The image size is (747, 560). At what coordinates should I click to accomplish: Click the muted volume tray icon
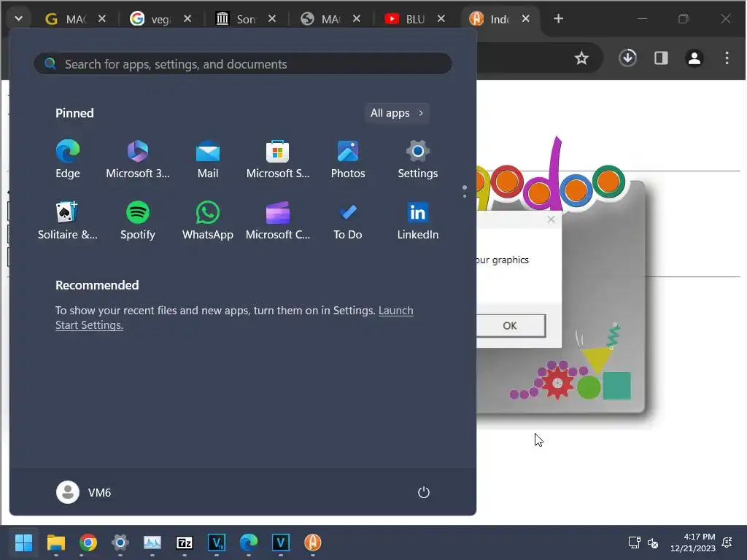[x=653, y=542]
